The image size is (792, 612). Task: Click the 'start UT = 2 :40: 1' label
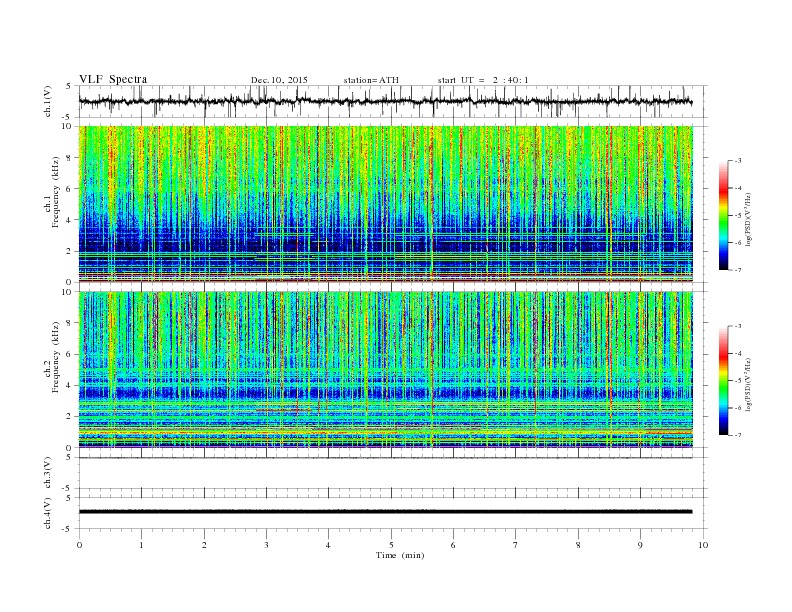coord(483,80)
